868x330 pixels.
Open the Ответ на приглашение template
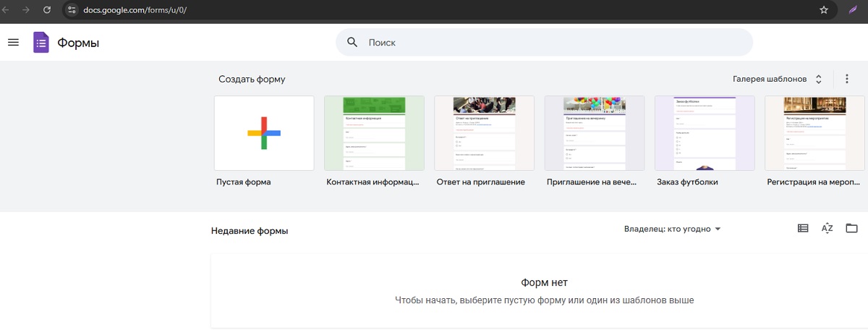click(x=484, y=133)
